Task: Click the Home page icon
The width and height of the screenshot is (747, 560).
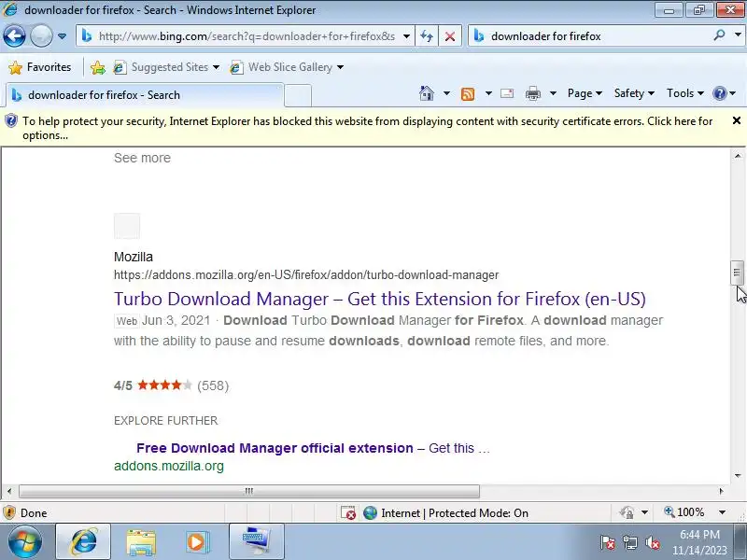Action: point(427,93)
